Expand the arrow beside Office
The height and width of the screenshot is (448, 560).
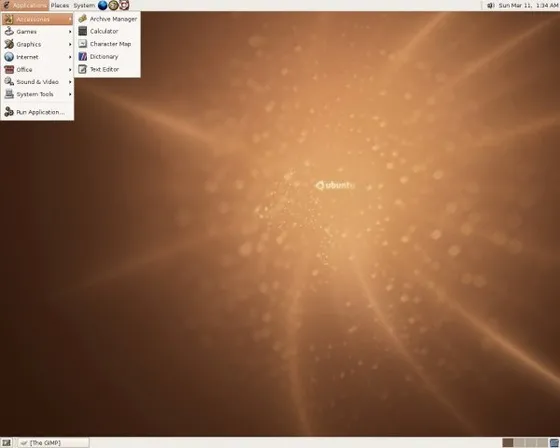pos(70,69)
